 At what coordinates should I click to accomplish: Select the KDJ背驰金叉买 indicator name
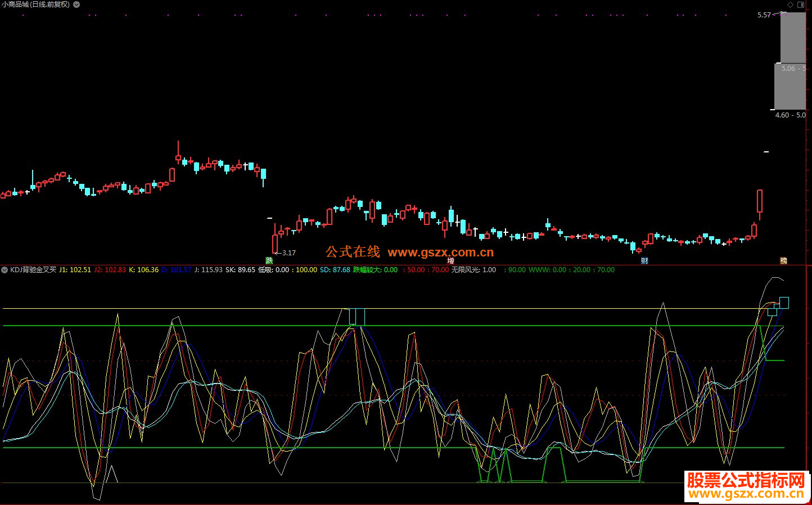(x=33, y=270)
